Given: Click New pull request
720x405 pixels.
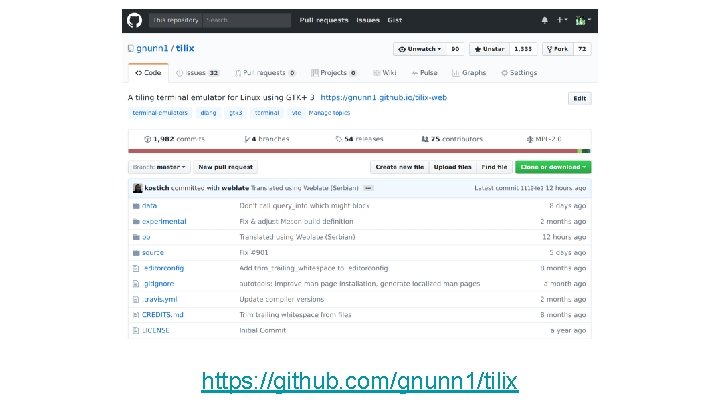Looking at the screenshot, I should click(x=225, y=167).
